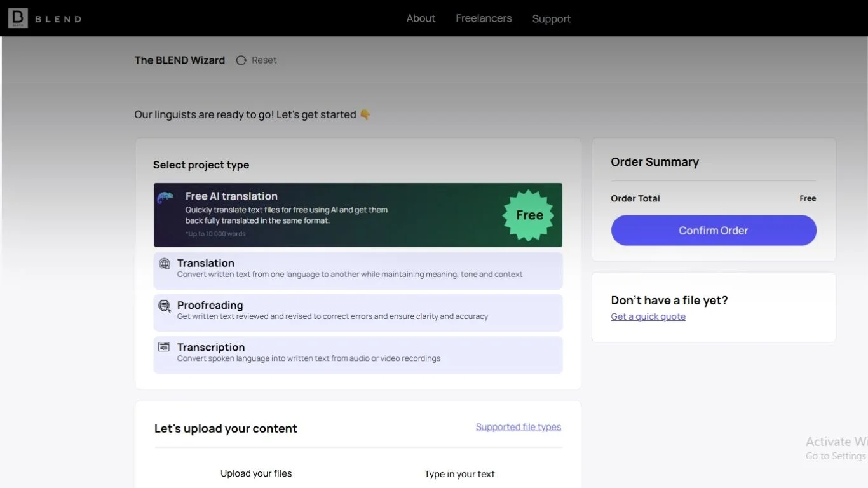Click the BLEND wordmark text
The height and width of the screenshot is (488, 868).
[x=58, y=19]
